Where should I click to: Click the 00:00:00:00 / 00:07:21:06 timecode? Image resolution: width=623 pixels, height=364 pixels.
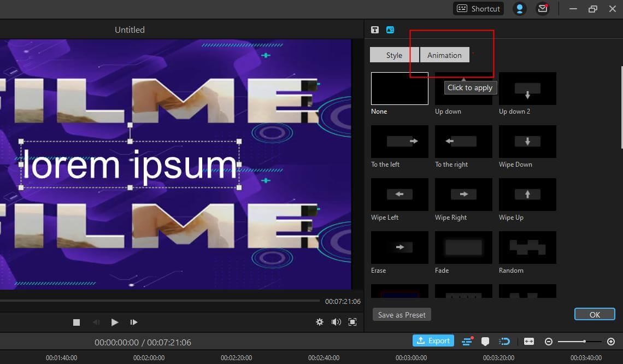tap(143, 342)
